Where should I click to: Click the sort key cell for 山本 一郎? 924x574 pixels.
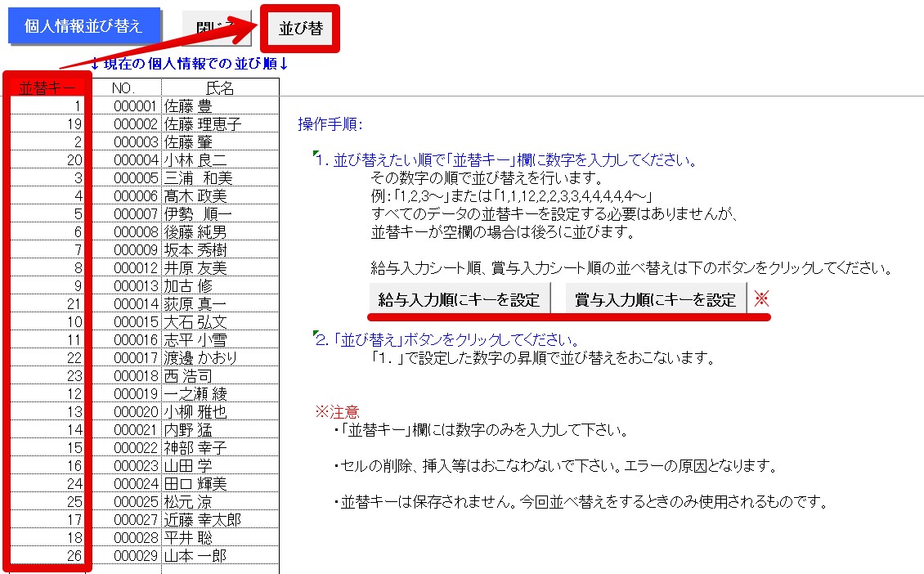pyautogui.click(x=47, y=556)
